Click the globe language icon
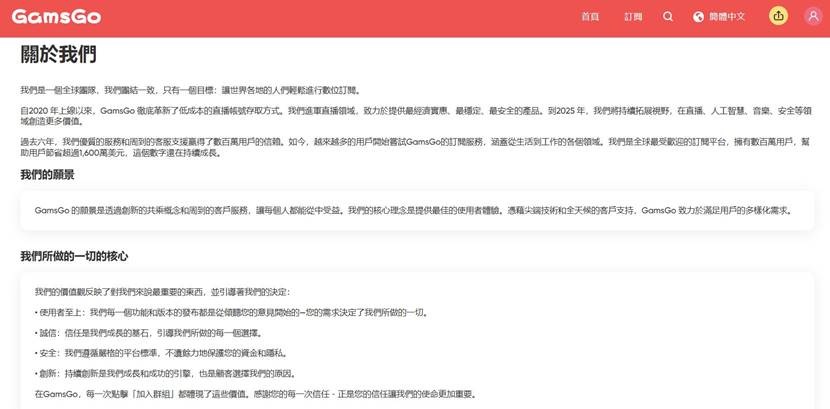This screenshot has width=830, height=409. point(698,17)
